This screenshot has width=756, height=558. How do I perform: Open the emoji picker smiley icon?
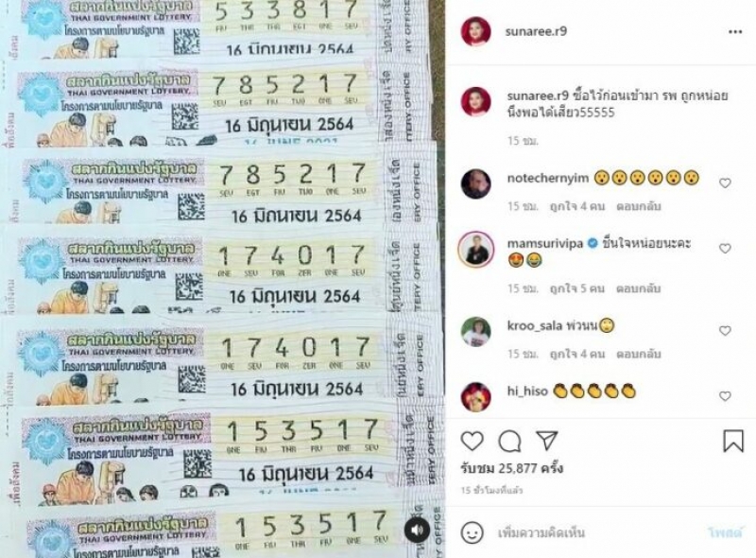(472, 532)
